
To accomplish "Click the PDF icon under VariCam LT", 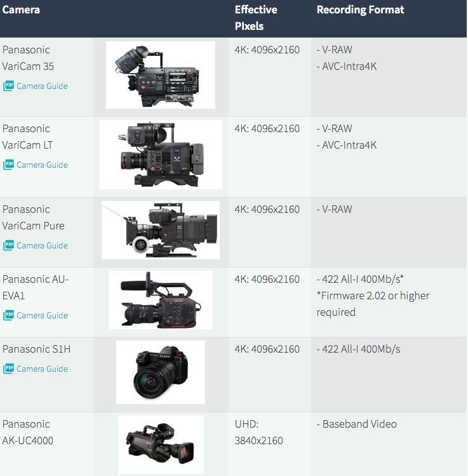I will click(9, 165).
